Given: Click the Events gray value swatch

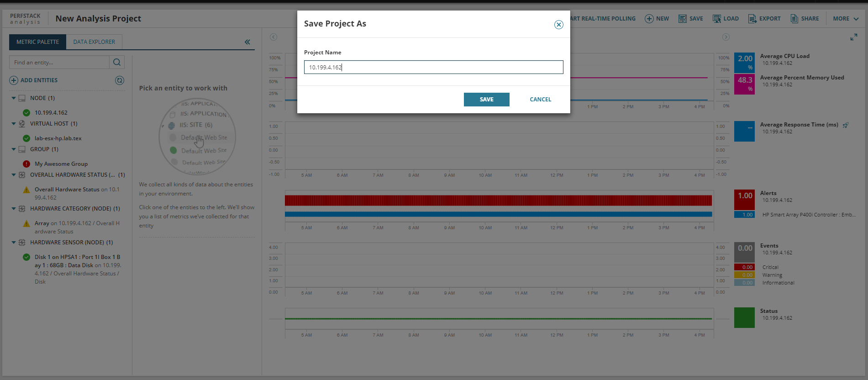Looking at the screenshot, I should point(744,252).
